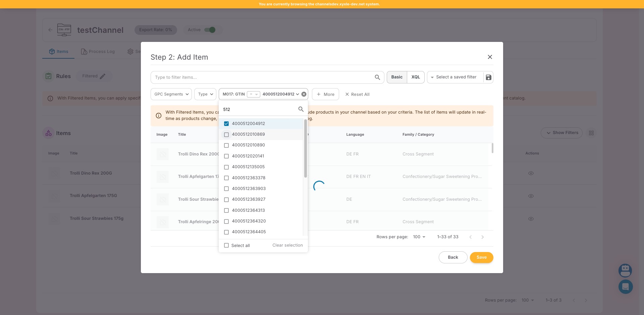This screenshot has width=644, height=315.
Task: Open the Select a saved filter dropdown
Action: point(455,77)
